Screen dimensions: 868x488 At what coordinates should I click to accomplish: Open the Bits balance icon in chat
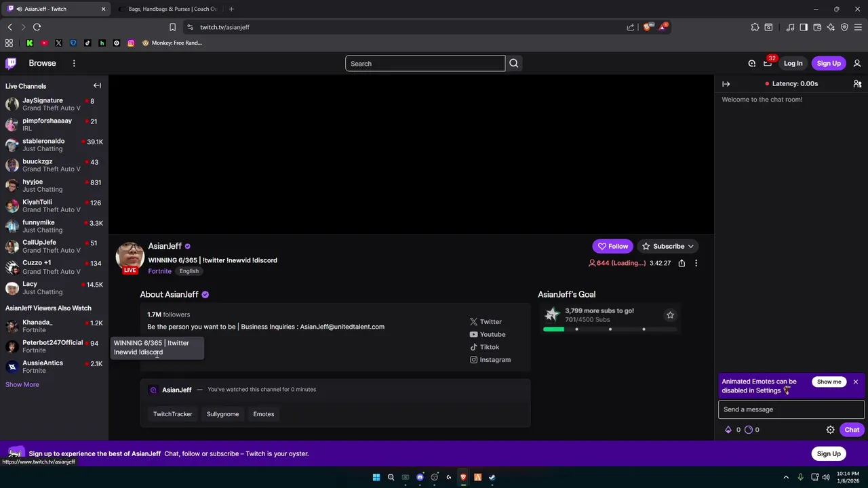728,430
